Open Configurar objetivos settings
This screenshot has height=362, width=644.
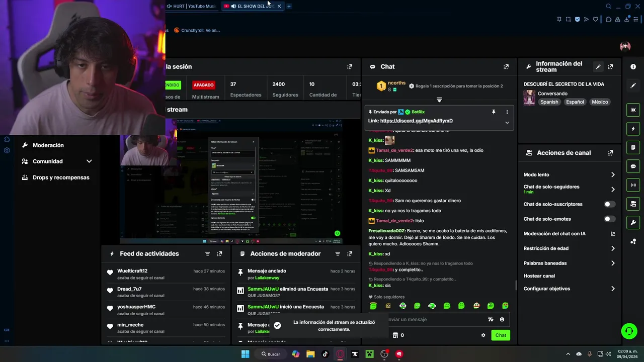click(569, 289)
